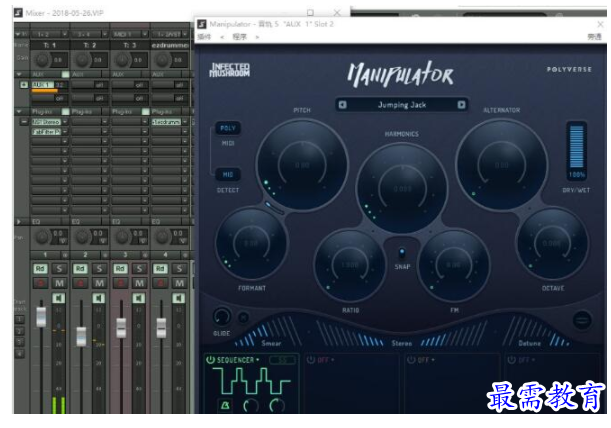The image size is (611, 428).
Task: Open the 插件 menu in the Manipulator window
Action: point(204,37)
